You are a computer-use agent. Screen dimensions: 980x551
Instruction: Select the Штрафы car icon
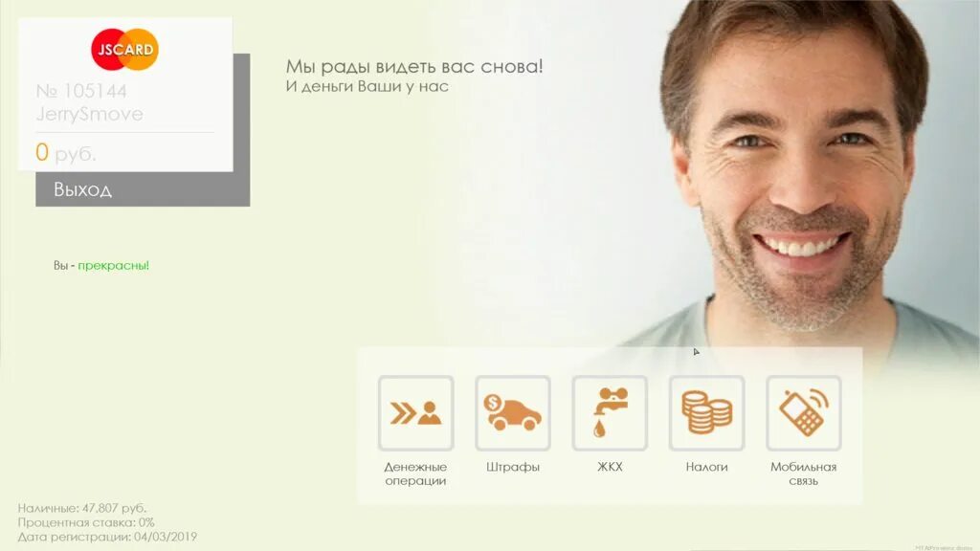[x=513, y=413]
